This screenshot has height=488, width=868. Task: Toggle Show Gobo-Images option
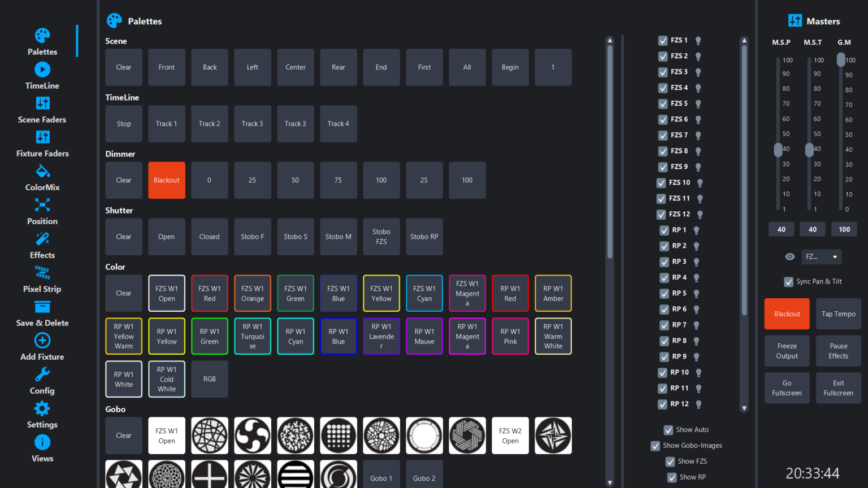tap(654, 446)
